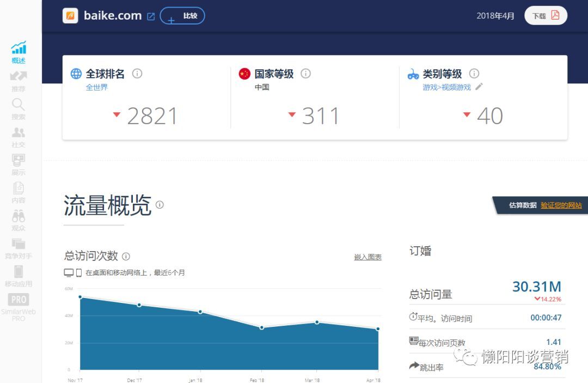
Task: Click the 下载 PDF download button
Action: click(x=546, y=16)
